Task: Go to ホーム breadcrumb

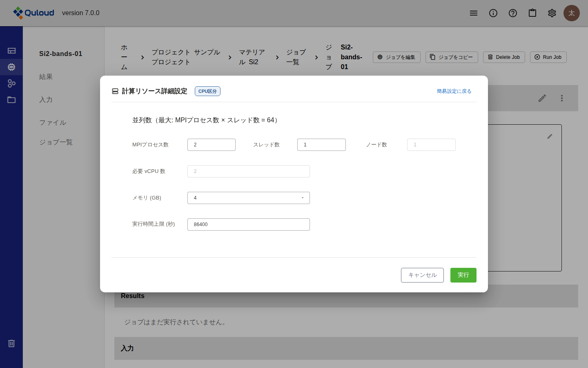Action: (x=124, y=57)
